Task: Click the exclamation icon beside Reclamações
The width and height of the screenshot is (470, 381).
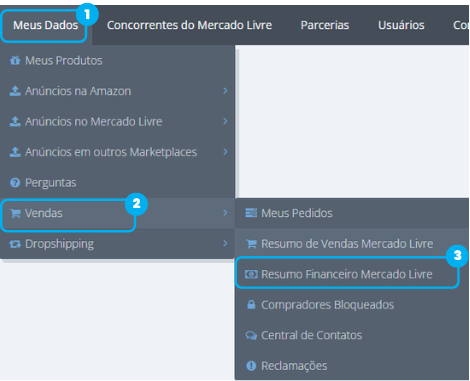Action: click(251, 366)
